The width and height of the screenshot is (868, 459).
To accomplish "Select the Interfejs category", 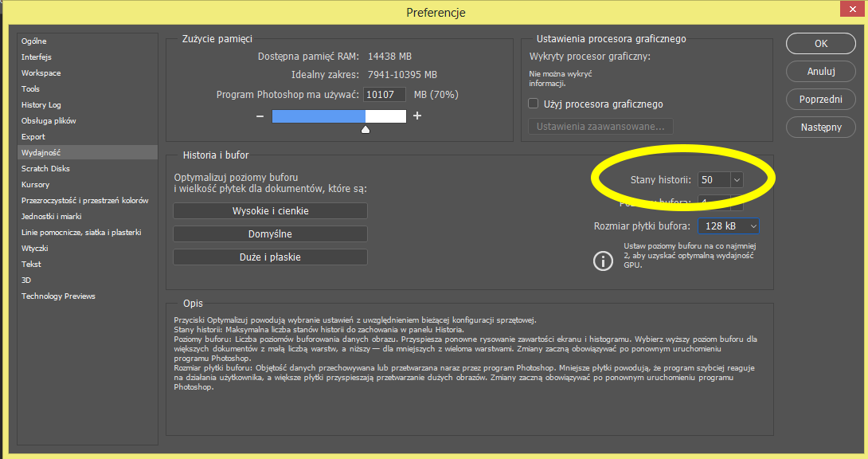I will click(x=37, y=57).
